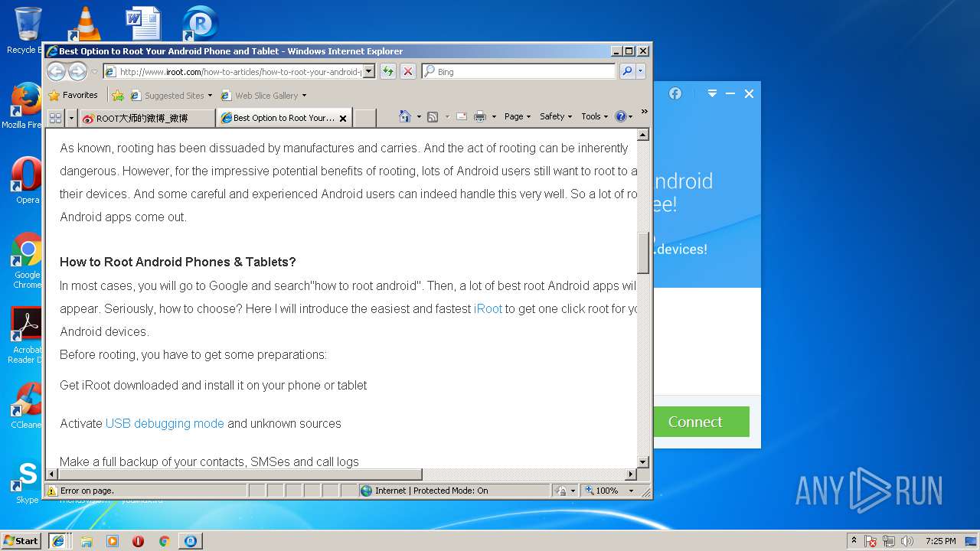This screenshot has height=551, width=980.
Task: Expand the Suggested Sites dropdown
Action: pos(211,96)
